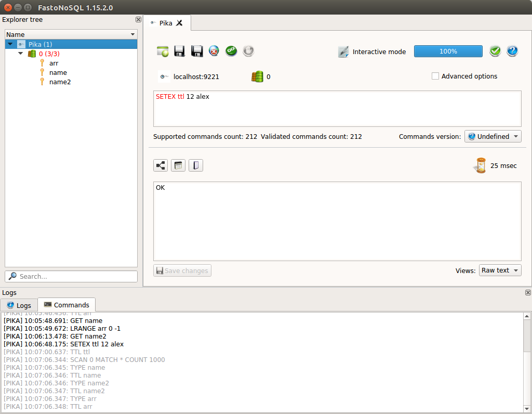
Task: Switch to the Commands tab
Action: pyautogui.click(x=66, y=305)
